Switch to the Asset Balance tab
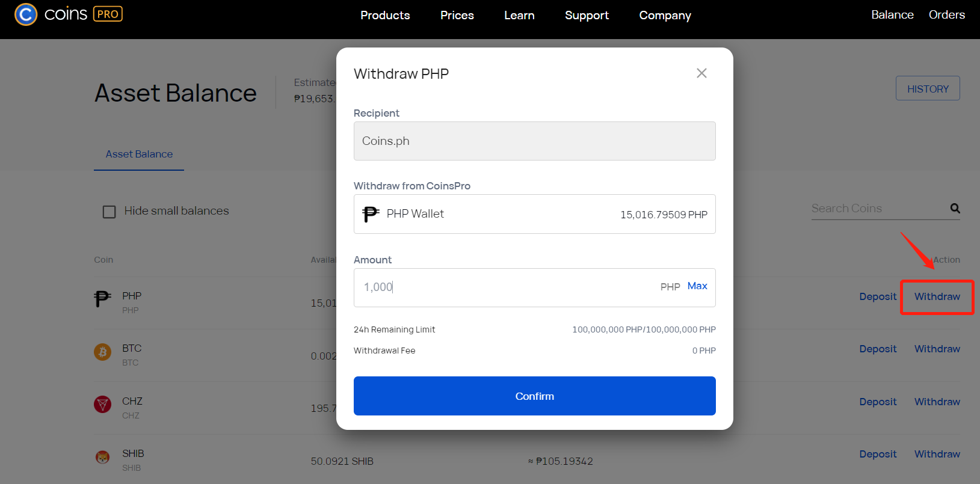The image size is (980, 484). coord(138,154)
